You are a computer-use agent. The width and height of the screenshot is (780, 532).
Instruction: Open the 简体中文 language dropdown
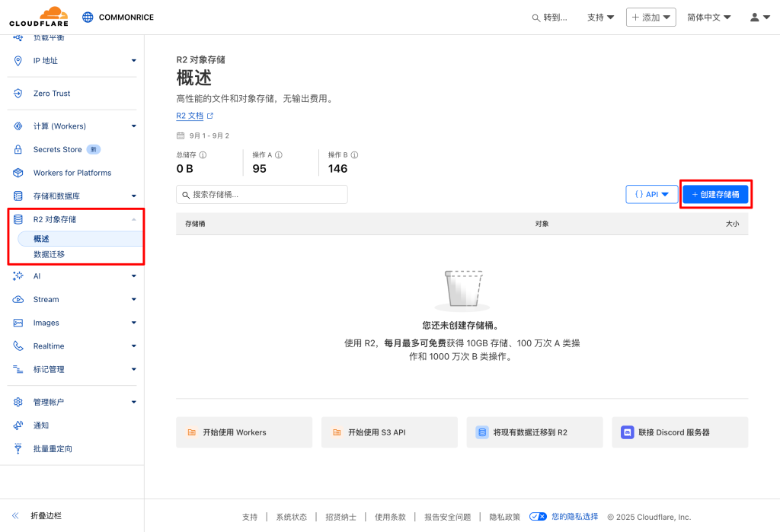pos(708,18)
